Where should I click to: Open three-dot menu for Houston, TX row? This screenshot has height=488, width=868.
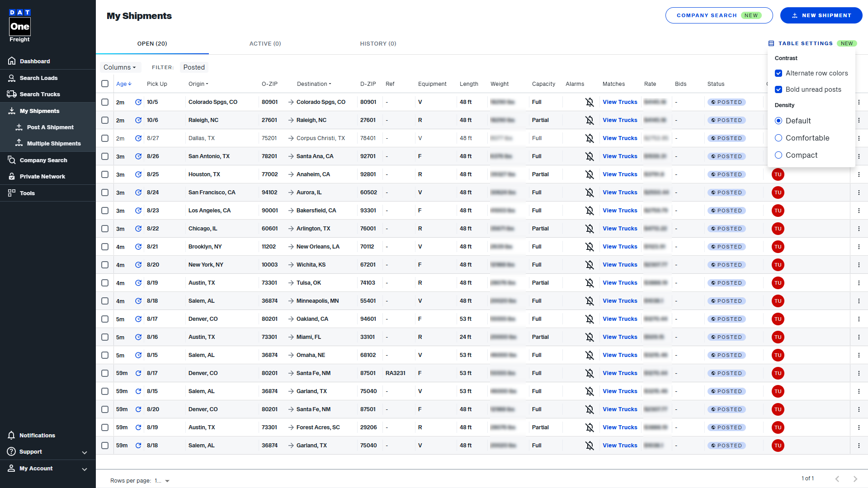click(x=859, y=174)
